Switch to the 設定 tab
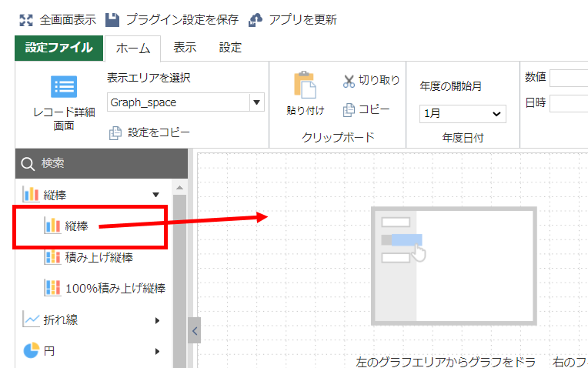The image size is (588, 368). click(230, 48)
